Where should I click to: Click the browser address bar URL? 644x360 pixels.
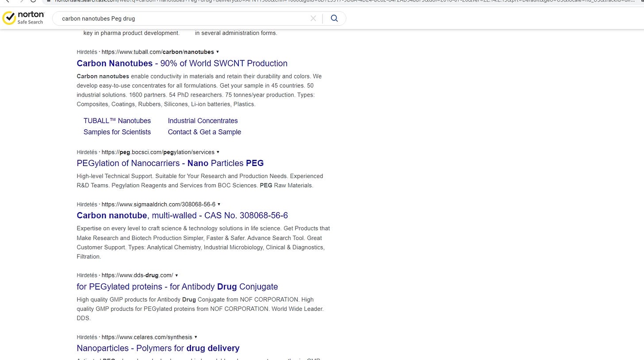pos(345,1)
